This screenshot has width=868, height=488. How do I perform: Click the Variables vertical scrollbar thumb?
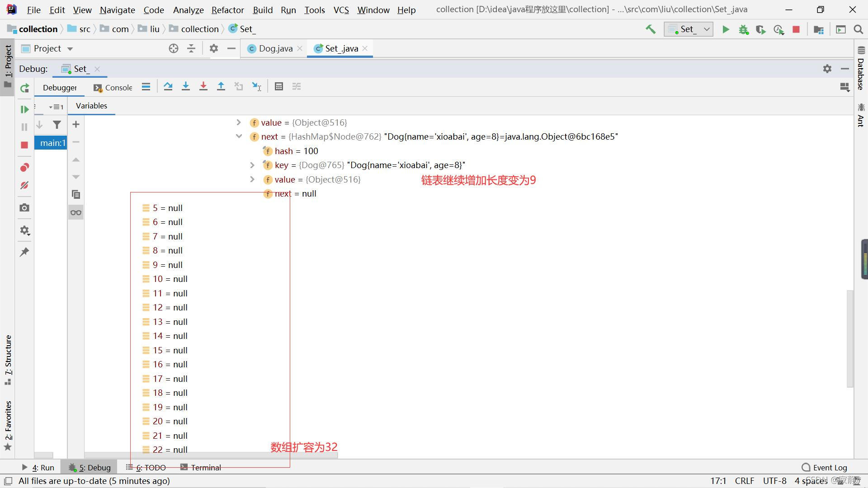tap(849, 338)
